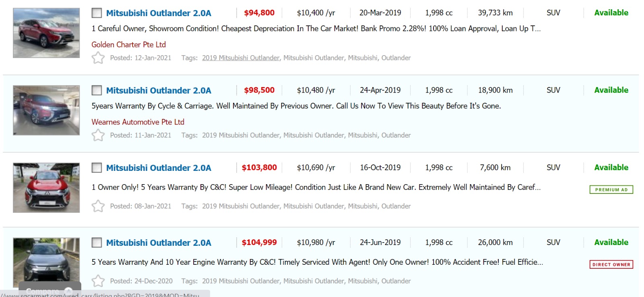Viewport: 644px width, 297px height.
Task: Click the Direct Owner badge
Action: point(611,264)
